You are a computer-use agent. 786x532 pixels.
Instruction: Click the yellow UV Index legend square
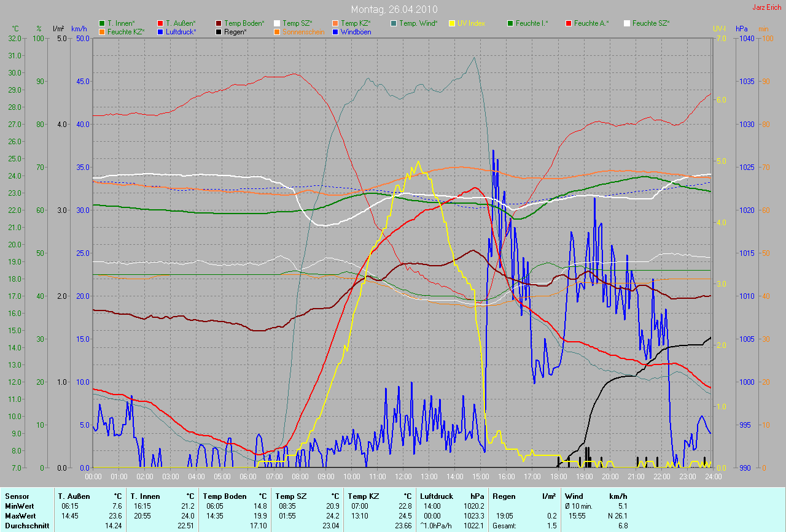452,23
